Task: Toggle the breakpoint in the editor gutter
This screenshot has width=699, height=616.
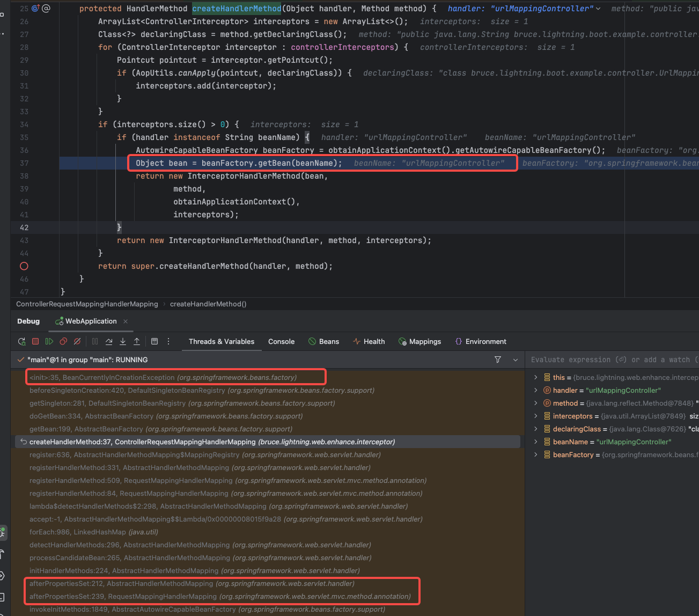Action: point(24,266)
